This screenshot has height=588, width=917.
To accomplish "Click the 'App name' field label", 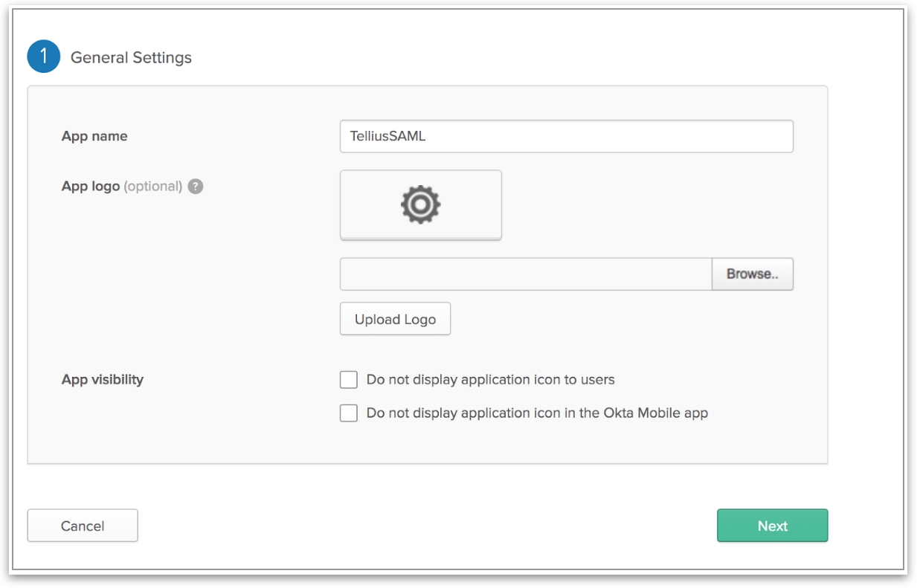I will tap(94, 137).
